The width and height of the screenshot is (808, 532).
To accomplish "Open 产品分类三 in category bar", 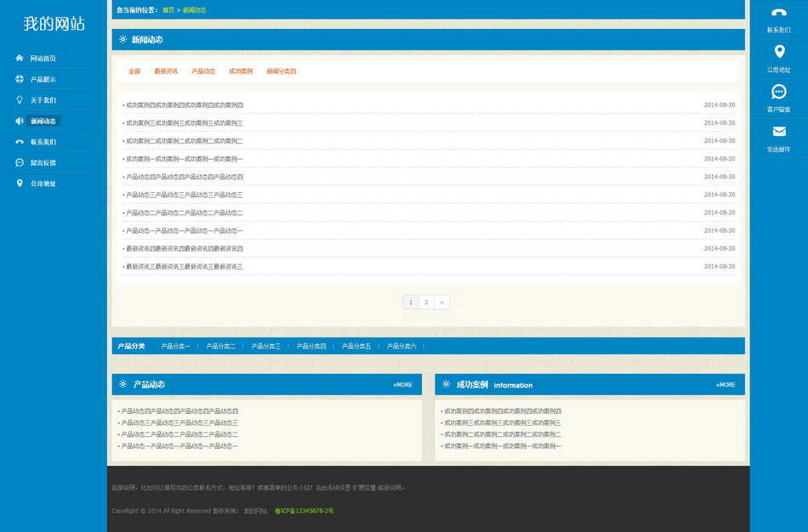I will tap(266, 346).
